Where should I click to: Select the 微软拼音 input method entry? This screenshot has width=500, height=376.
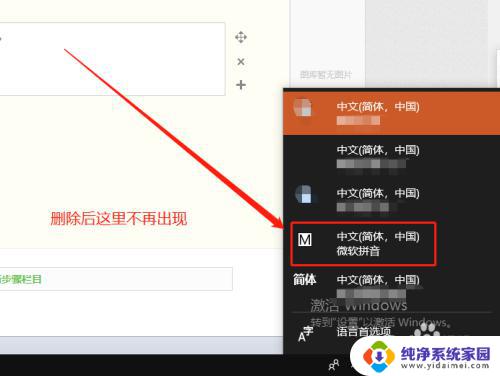coord(363,244)
